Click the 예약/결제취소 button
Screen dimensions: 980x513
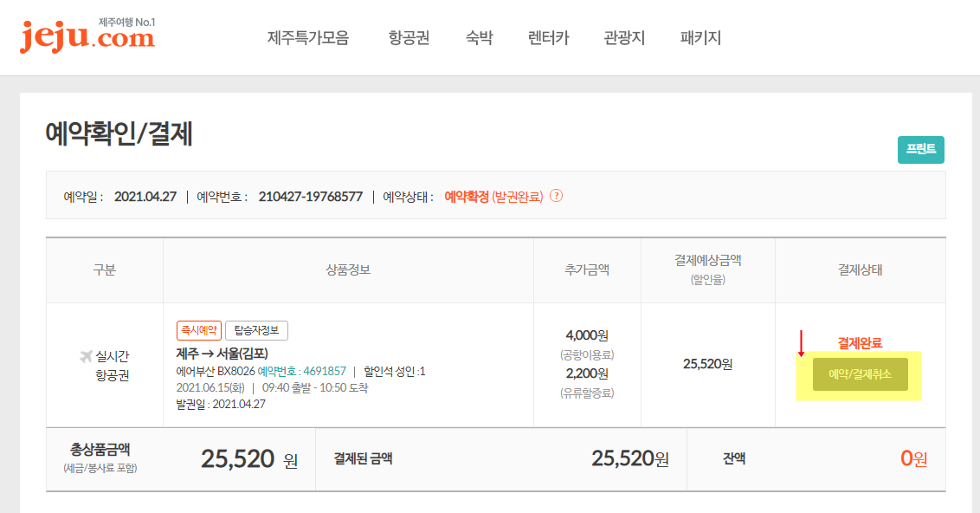coord(860,374)
